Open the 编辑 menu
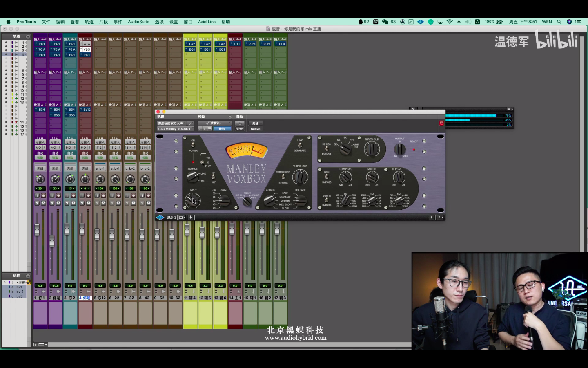 60,22
